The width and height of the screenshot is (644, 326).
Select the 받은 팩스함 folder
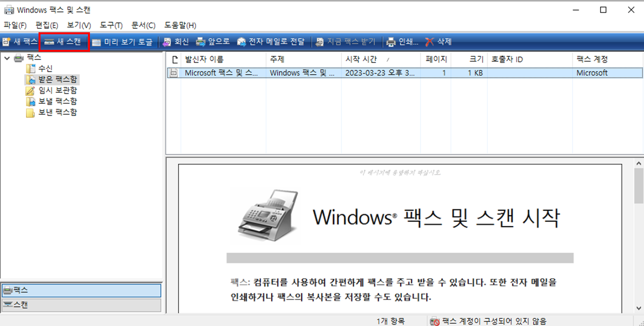pos(58,79)
